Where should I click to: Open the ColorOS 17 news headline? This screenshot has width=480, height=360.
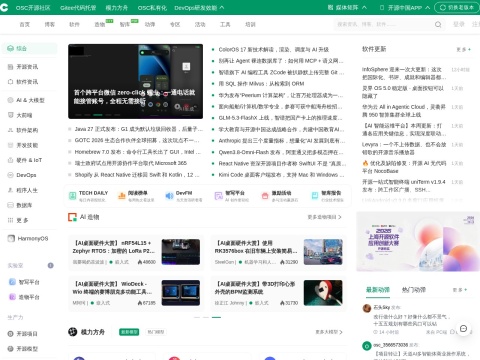pos(274,49)
